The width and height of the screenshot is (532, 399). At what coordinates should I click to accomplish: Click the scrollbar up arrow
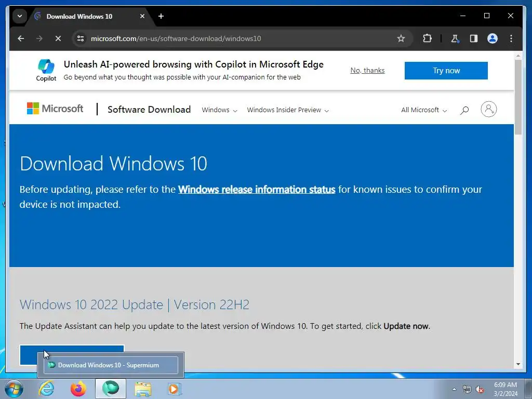coord(518,55)
